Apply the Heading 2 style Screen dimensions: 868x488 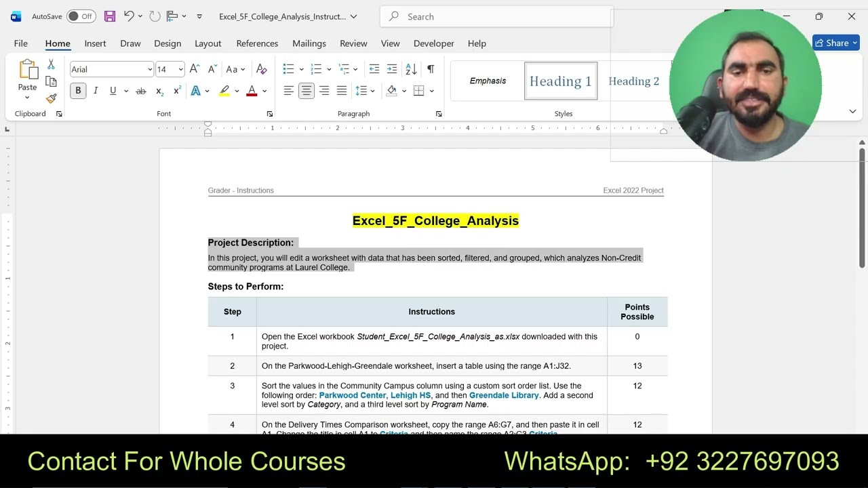click(x=633, y=81)
